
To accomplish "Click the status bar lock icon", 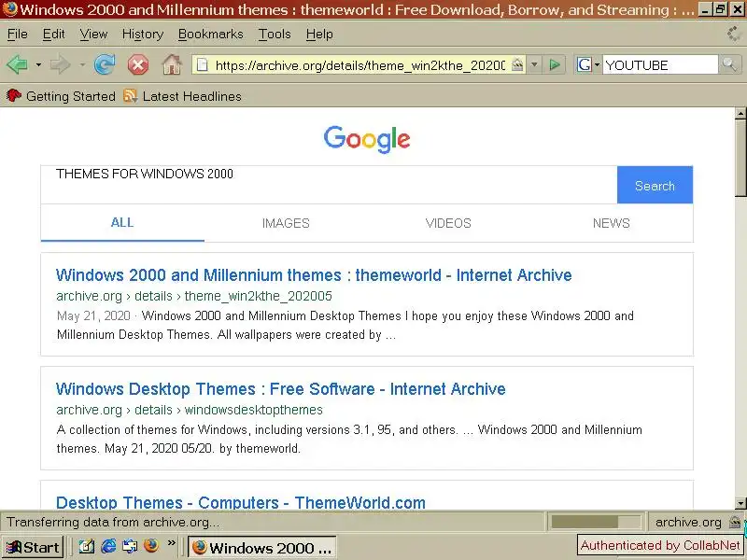I will 735,523.
